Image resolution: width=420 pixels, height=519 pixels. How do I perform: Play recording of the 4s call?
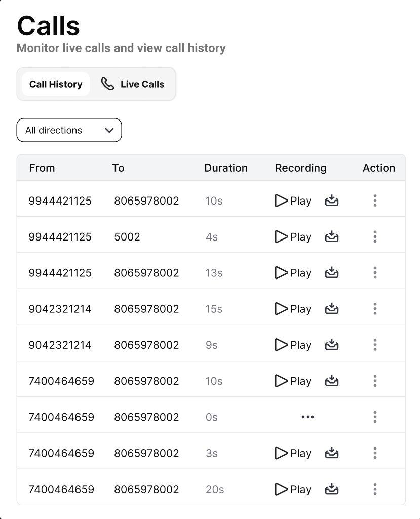pos(293,236)
